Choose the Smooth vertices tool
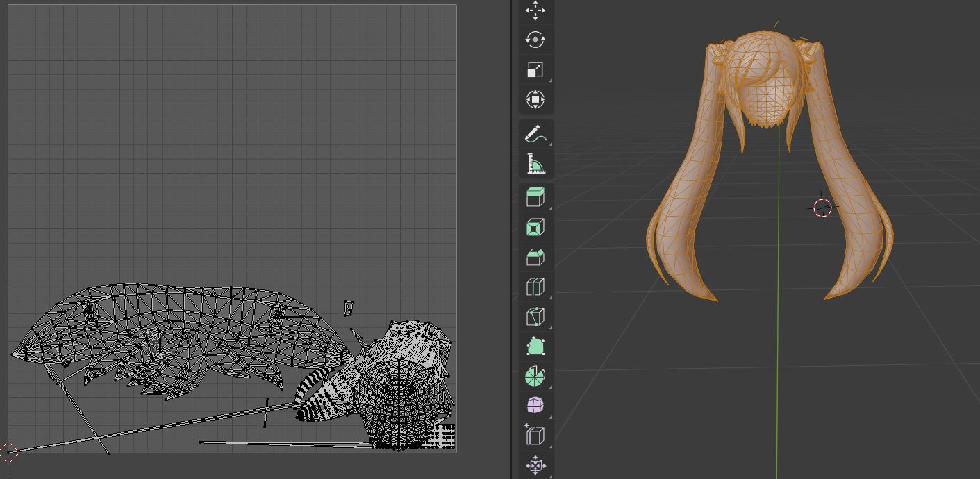This screenshot has width=980, height=479. click(x=535, y=405)
